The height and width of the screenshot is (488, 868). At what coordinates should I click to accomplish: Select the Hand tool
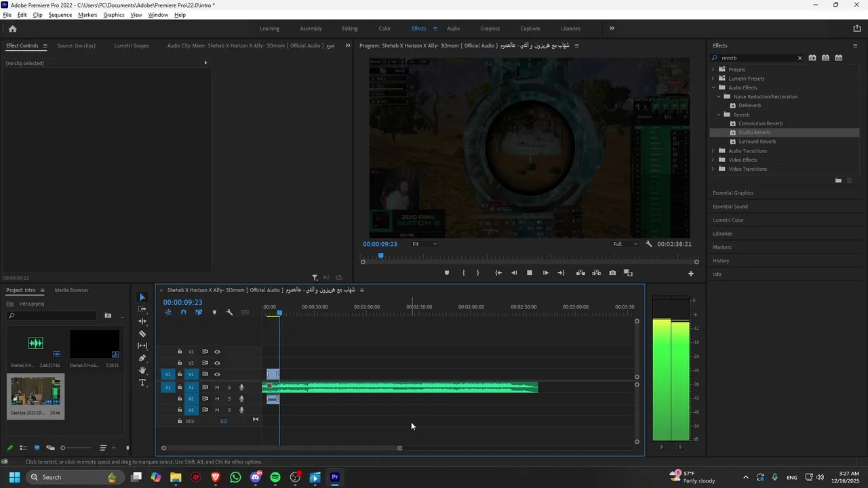pyautogui.click(x=142, y=370)
